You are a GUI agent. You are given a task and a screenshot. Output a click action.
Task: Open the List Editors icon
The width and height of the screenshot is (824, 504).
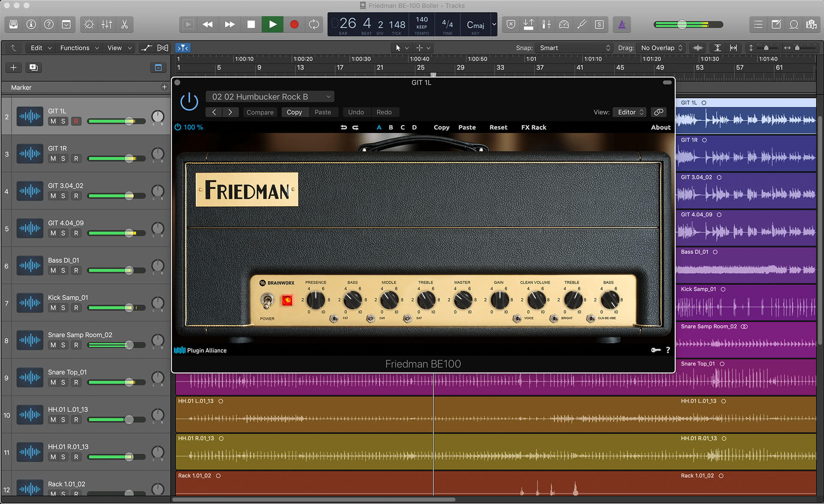pyautogui.click(x=758, y=24)
